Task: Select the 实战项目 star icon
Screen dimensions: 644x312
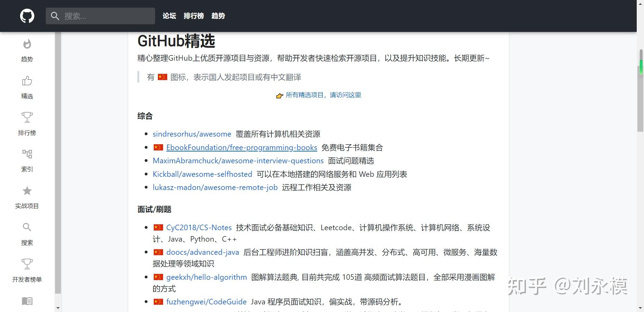Action: (x=27, y=191)
